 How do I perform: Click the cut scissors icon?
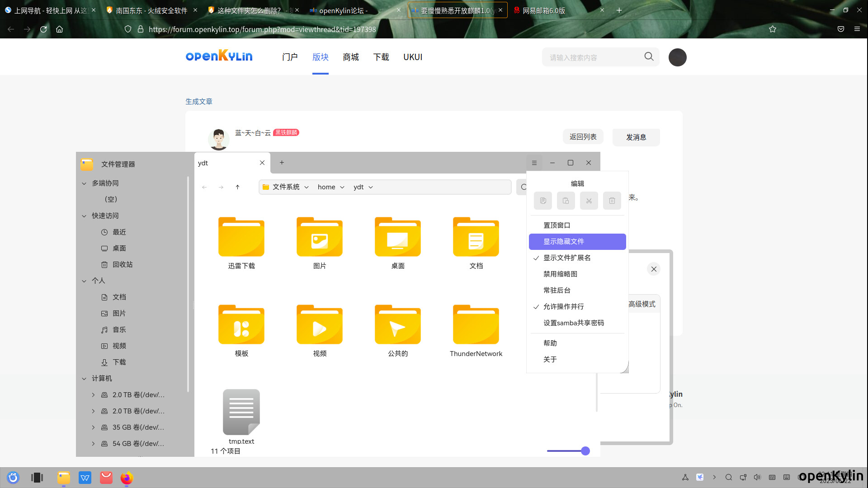pyautogui.click(x=589, y=201)
